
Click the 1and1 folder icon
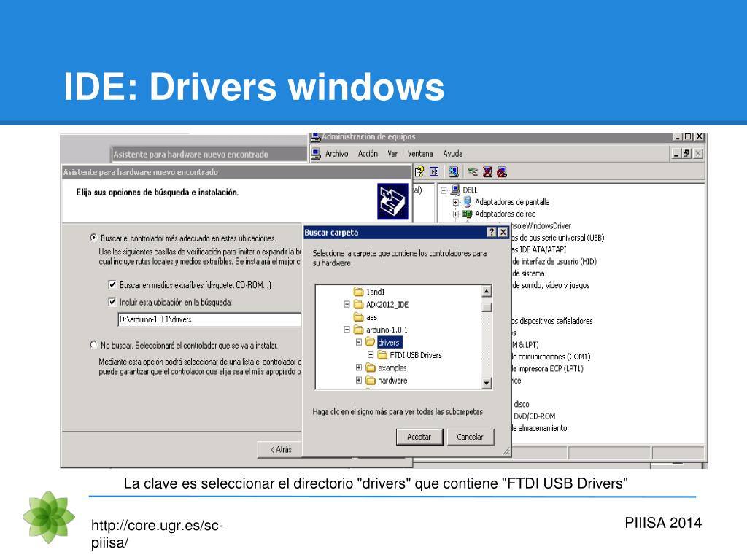359,292
